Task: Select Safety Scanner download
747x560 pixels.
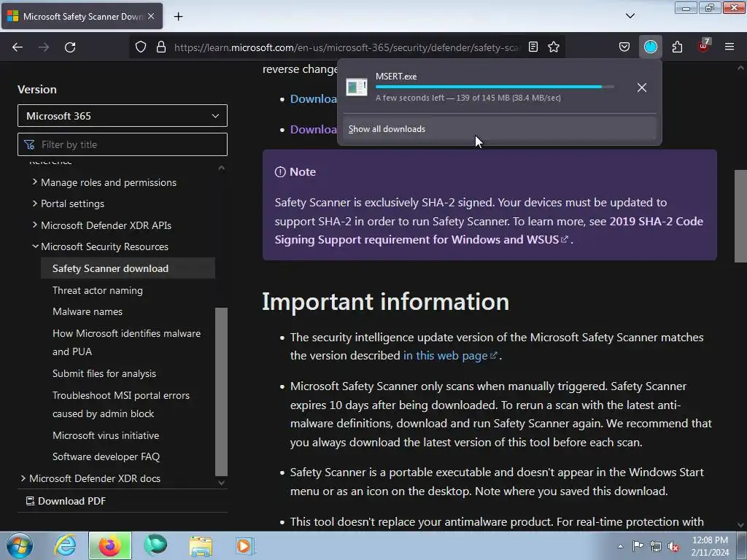Action: point(128,268)
